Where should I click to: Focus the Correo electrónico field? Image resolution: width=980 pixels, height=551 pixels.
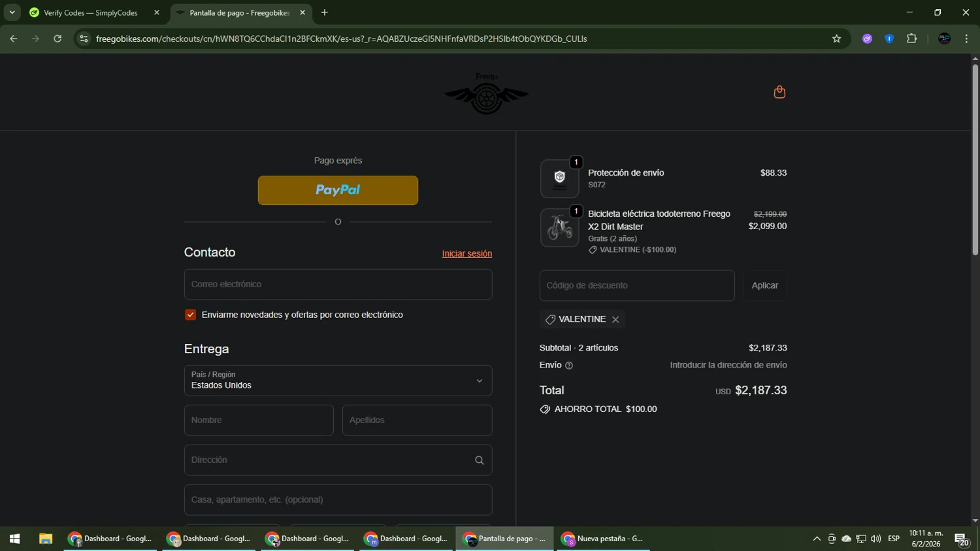coord(338,285)
